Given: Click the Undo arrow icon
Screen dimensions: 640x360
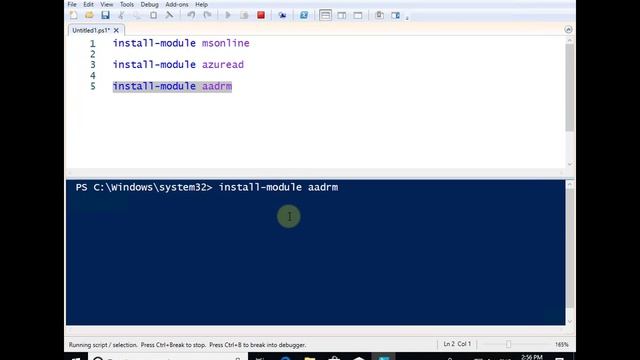Looking at the screenshot, I should [191, 16].
